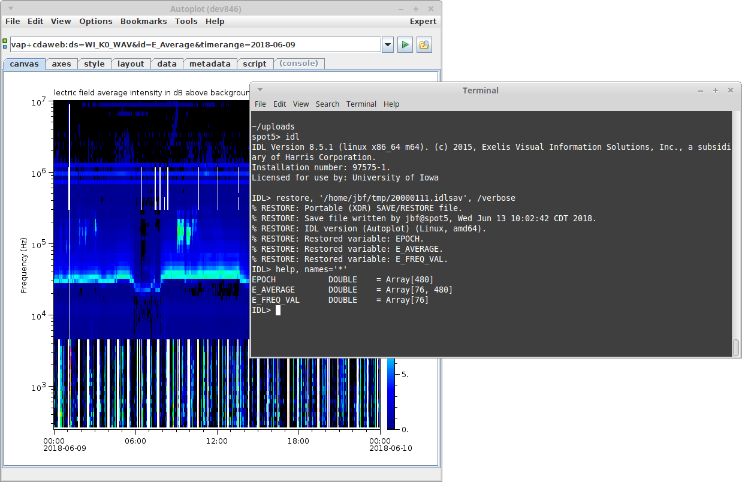Open Autoplot Help menu
The image size is (742, 482).
coord(214,21)
